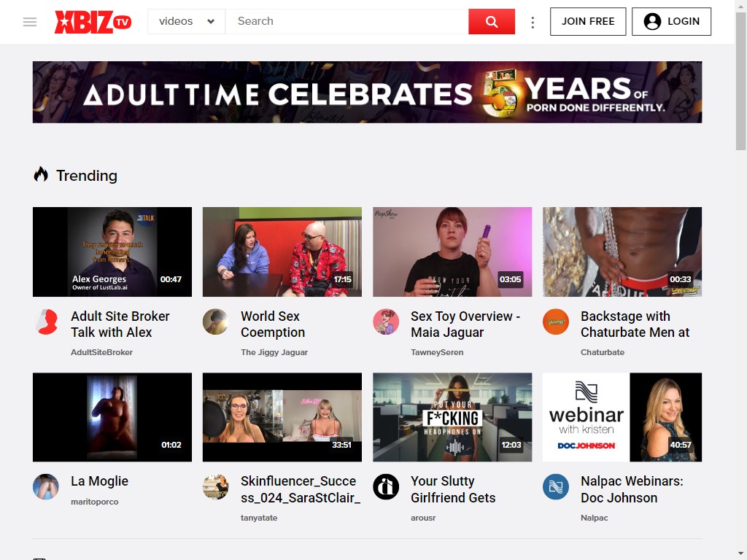Open the Backstage with Chaturbate thumbnail
The width and height of the screenshot is (747, 560).
click(x=622, y=252)
